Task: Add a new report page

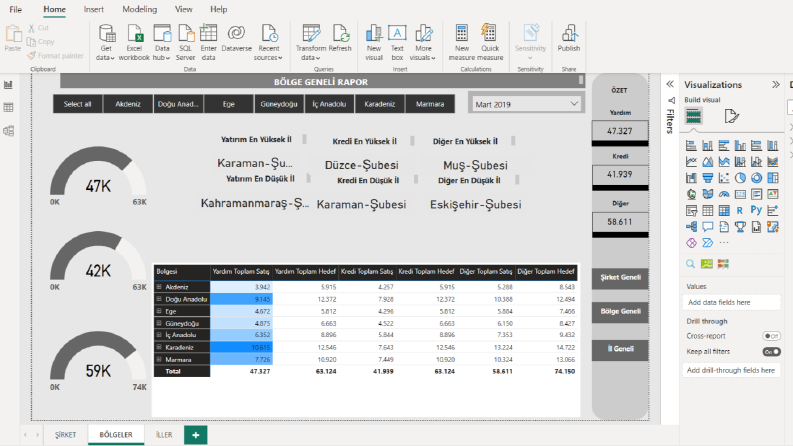Action: 196,435
